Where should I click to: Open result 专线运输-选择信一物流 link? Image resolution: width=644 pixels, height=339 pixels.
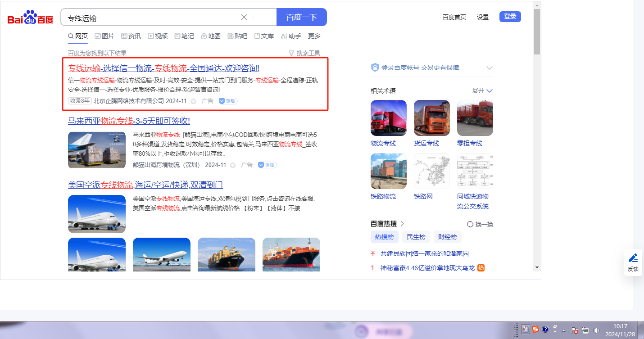[x=163, y=68]
